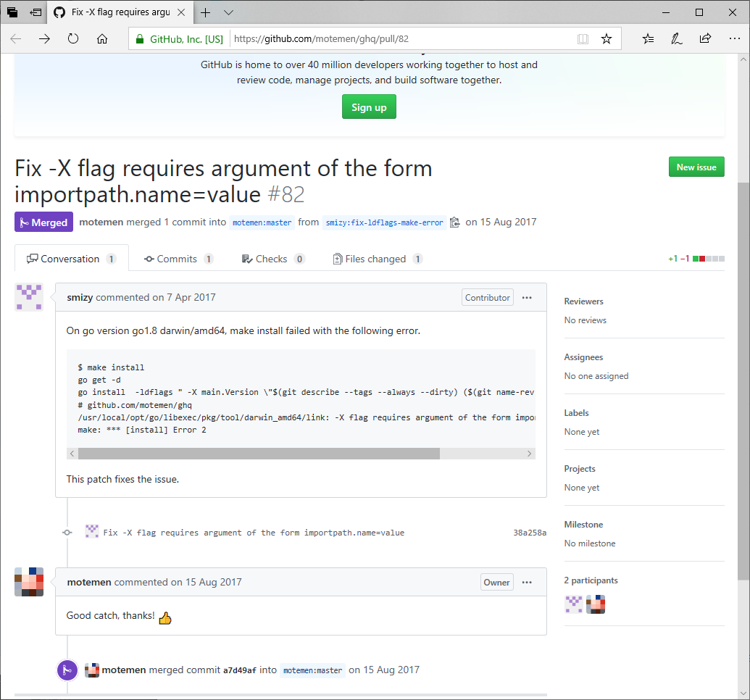The height and width of the screenshot is (700, 750).
Task: Switch to the Conversation tab
Action: click(x=71, y=259)
